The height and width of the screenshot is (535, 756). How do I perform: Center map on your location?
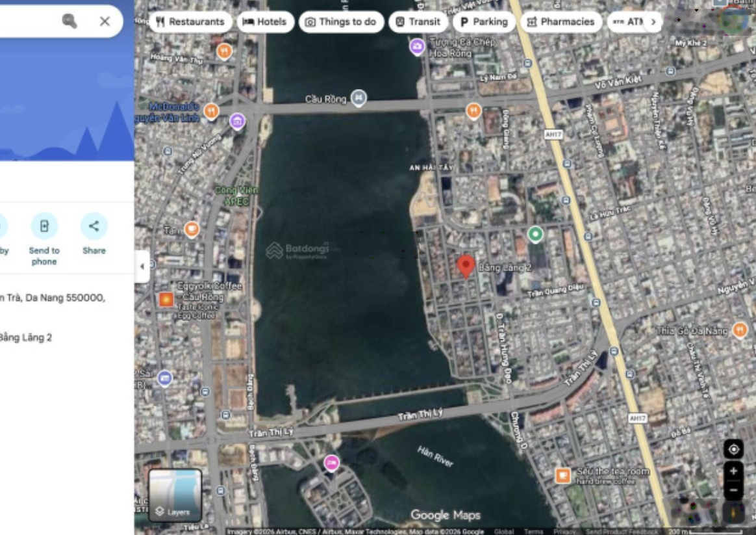point(733,449)
